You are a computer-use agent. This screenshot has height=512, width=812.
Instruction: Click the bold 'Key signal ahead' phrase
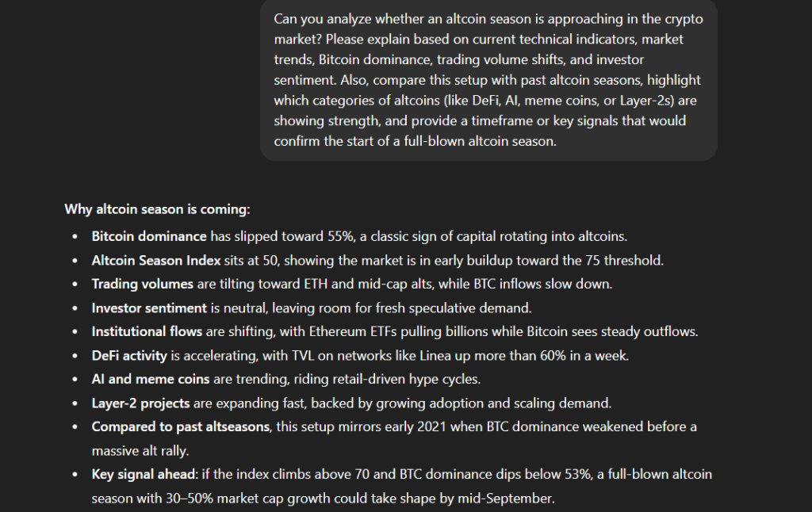click(144, 474)
